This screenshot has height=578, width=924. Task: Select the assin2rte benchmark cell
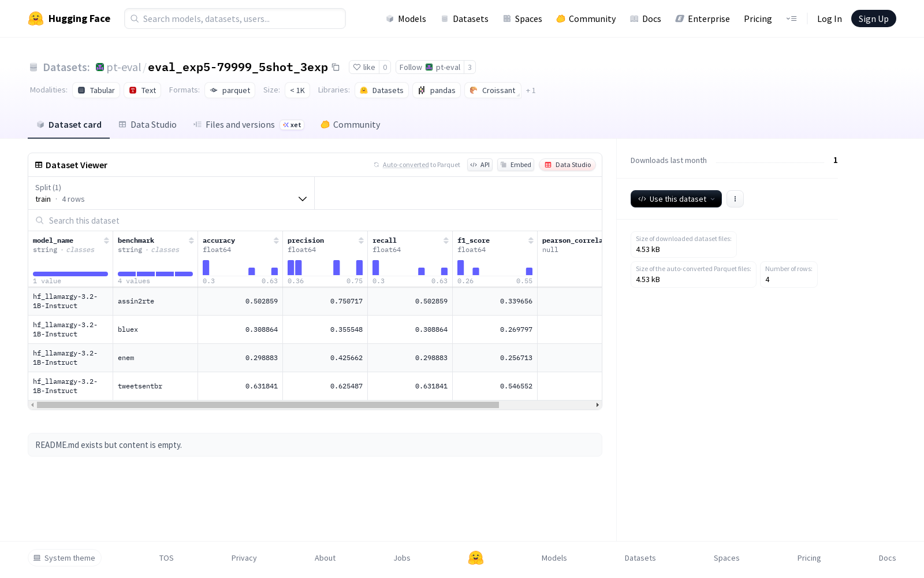(155, 301)
